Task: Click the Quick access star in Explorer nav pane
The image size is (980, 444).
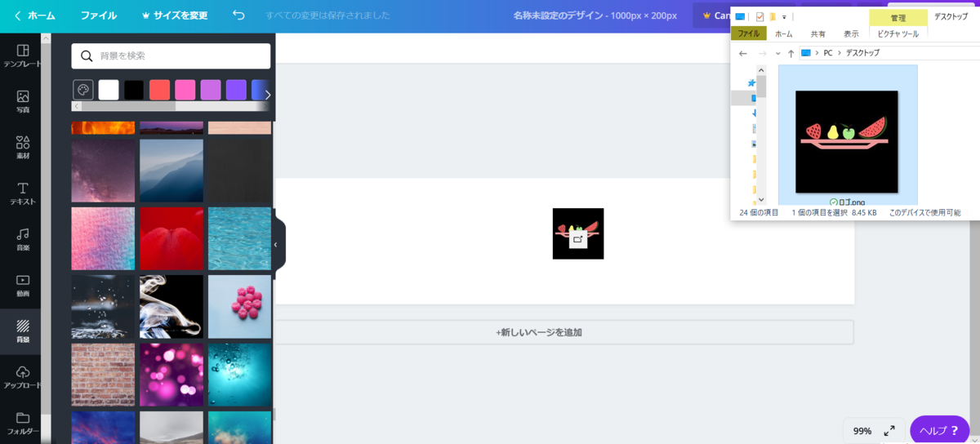Action: coord(752,82)
